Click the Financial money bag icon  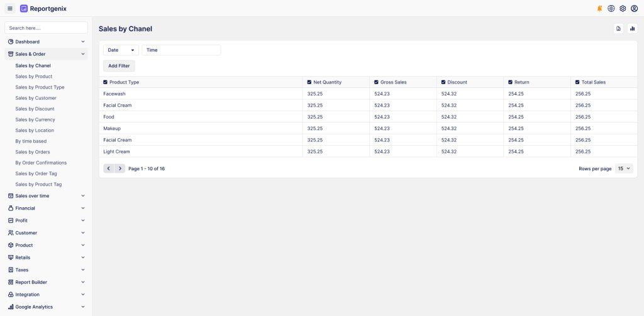tap(11, 208)
